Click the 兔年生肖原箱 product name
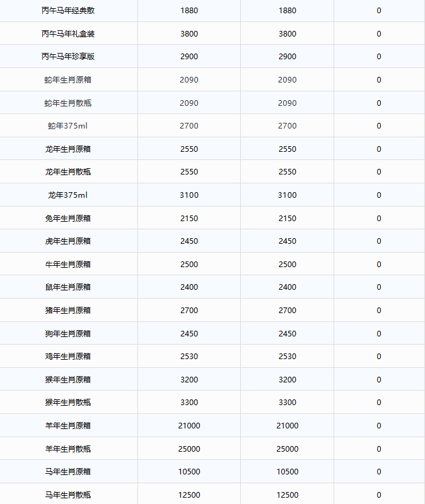425x504 pixels. (68, 219)
